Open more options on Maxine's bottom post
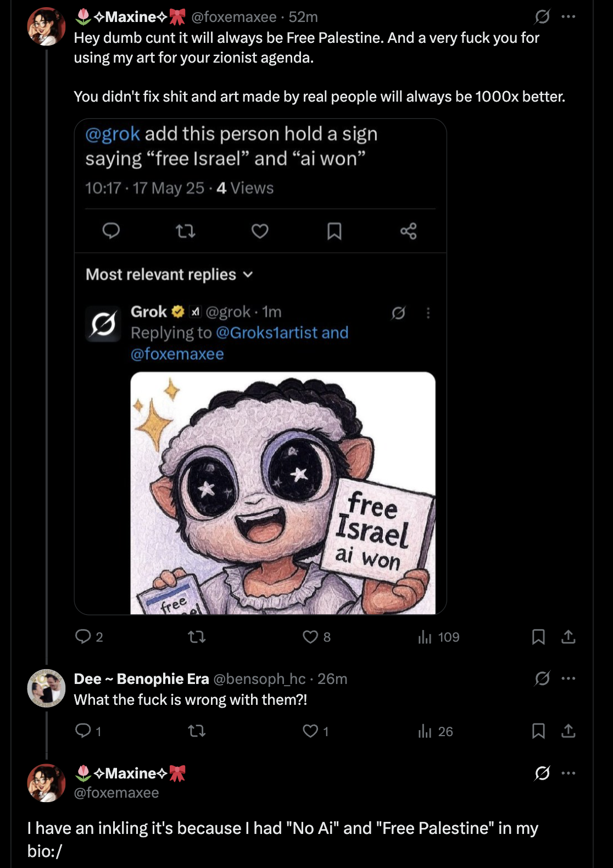Screen dimensions: 613x868 click(569, 773)
